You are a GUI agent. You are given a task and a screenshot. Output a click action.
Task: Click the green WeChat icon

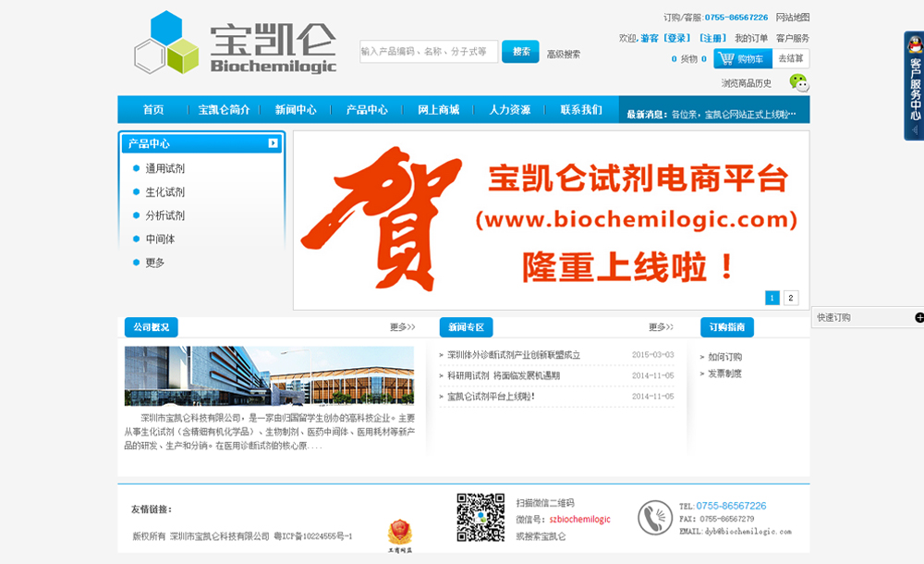798,83
